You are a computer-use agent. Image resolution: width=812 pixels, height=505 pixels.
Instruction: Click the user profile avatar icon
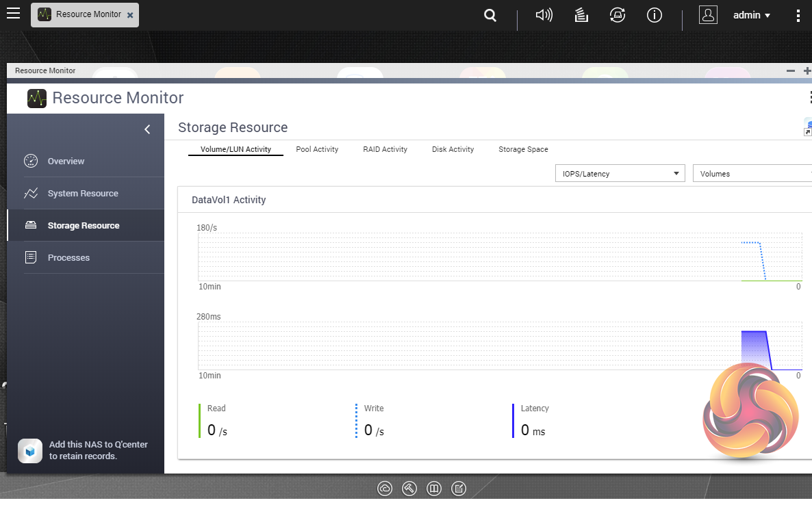708,15
